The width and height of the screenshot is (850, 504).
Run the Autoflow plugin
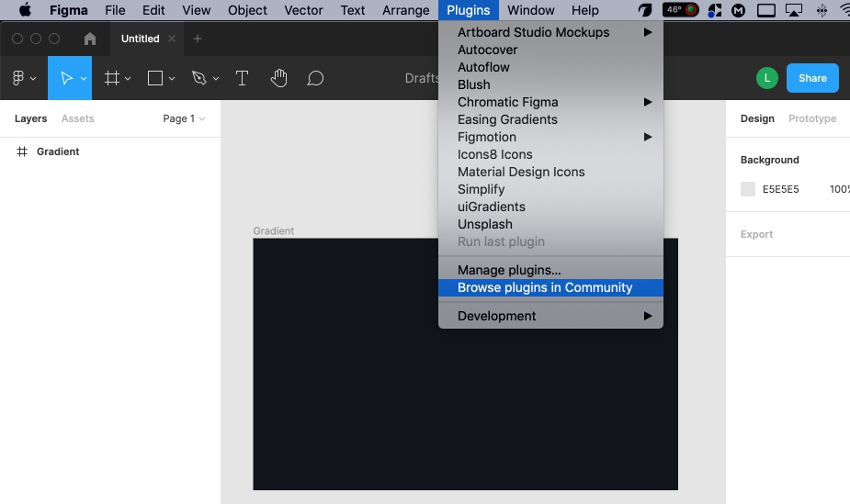pyautogui.click(x=550, y=67)
